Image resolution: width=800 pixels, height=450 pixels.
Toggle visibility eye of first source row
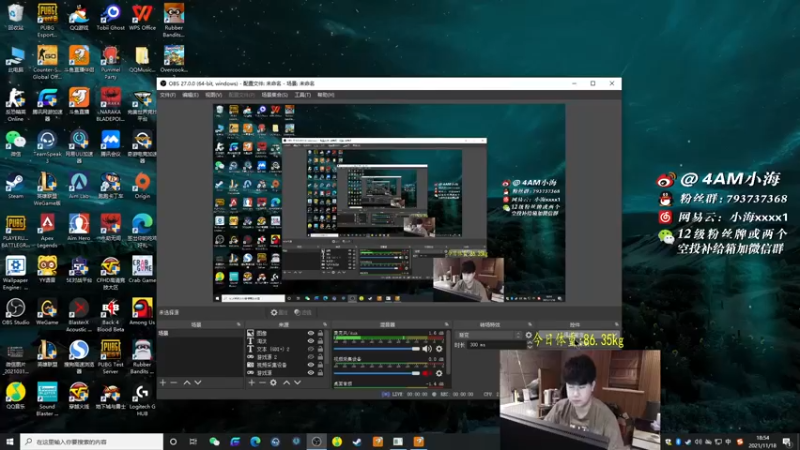(x=311, y=333)
